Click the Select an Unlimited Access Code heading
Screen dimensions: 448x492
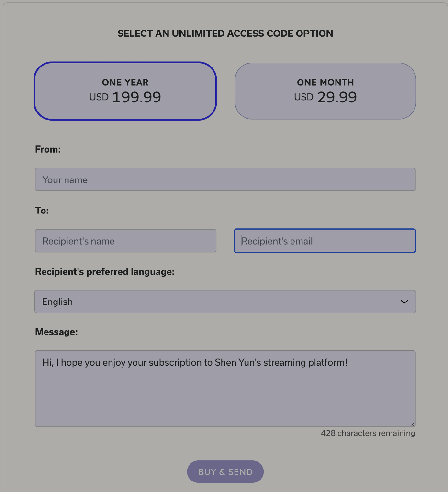[x=225, y=34]
